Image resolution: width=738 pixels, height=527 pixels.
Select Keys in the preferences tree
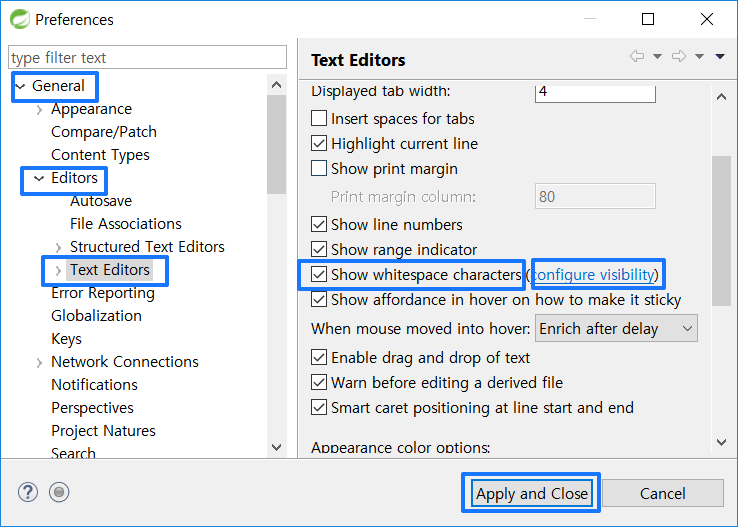coord(66,339)
